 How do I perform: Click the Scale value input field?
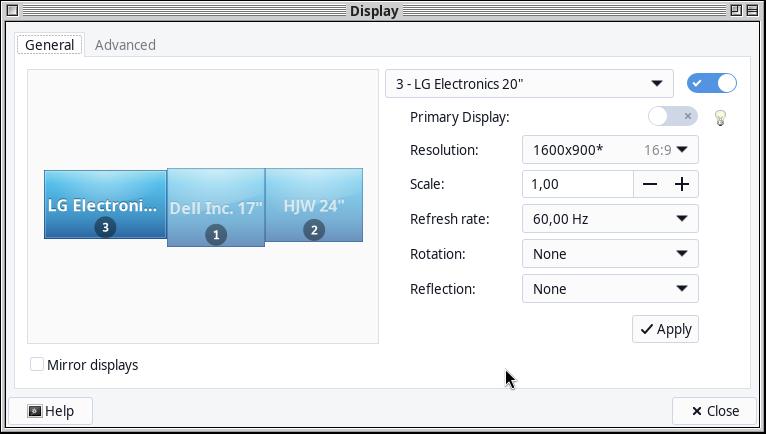point(578,184)
